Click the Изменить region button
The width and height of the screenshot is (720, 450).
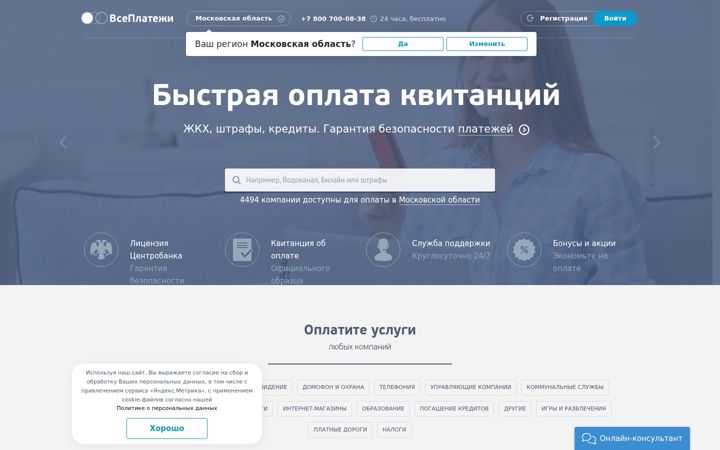pos(487,44)
